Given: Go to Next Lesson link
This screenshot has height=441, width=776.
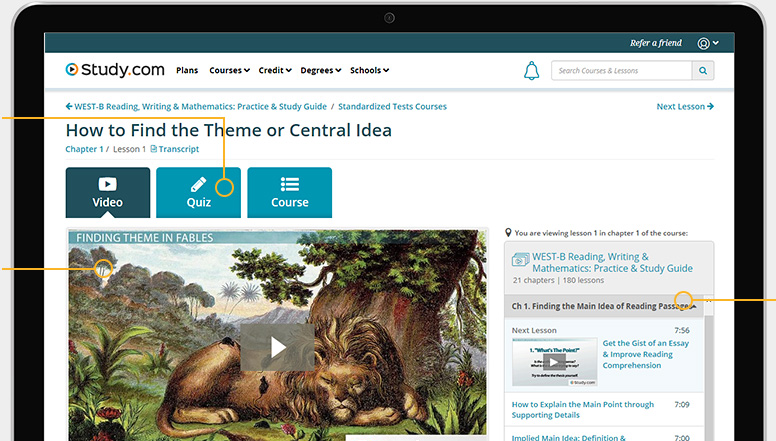Looking at the screenshot, I should [x=685, y=106].
